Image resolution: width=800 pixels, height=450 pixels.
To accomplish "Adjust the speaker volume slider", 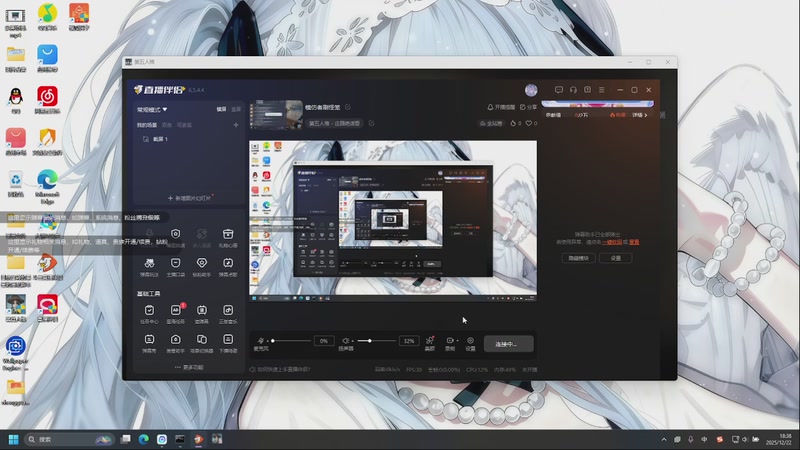I will [377, 340].
